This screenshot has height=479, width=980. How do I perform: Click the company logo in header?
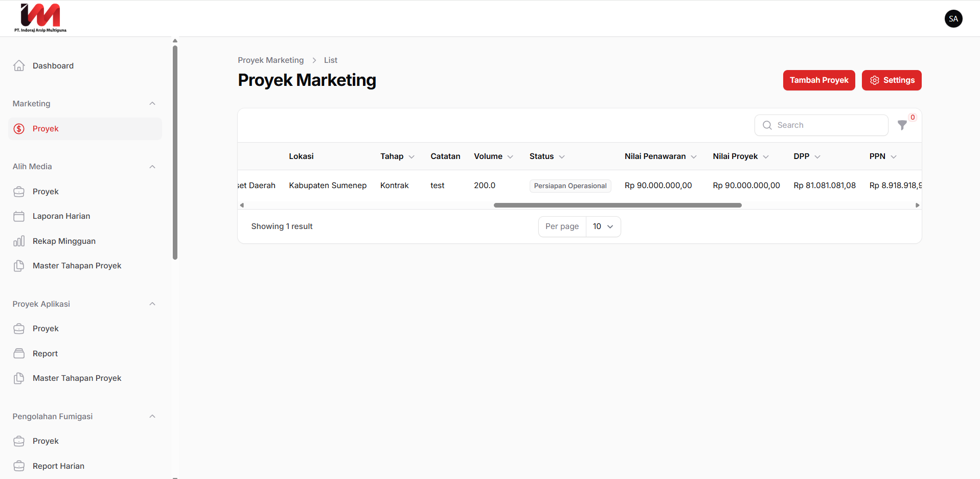click(40, 18)
